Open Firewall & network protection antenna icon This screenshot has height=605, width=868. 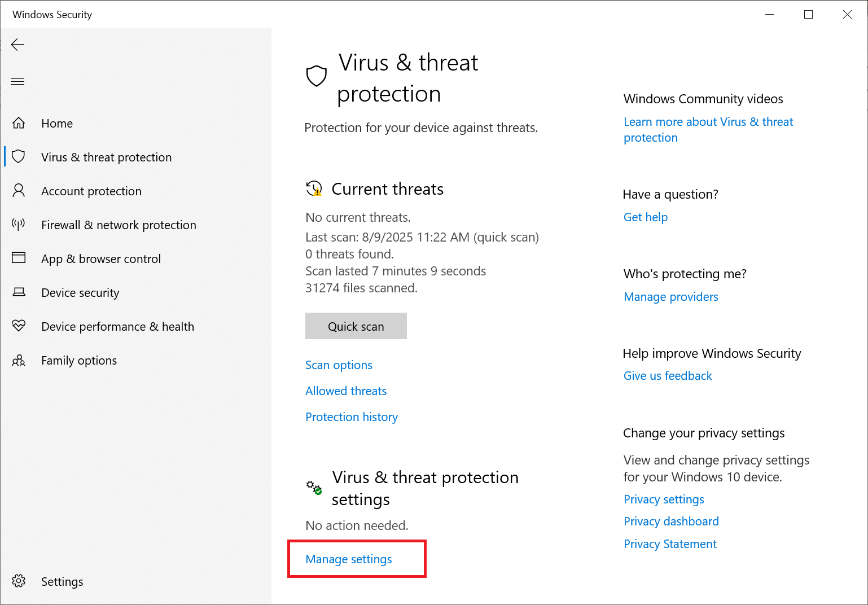tap(19, 225)
